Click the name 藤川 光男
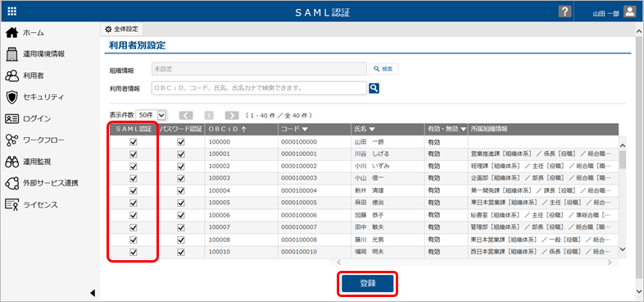This screenshot has height=302, width=644. [369, 240]
